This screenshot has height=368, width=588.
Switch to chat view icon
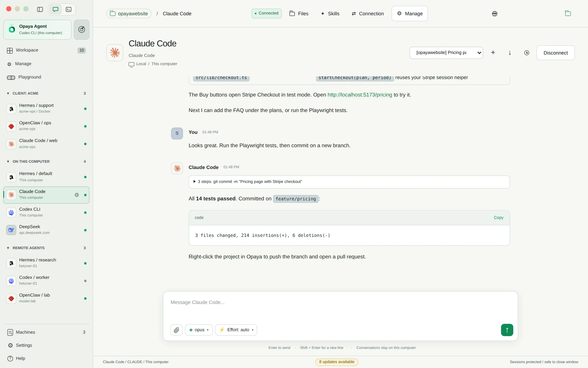point(56,9)
